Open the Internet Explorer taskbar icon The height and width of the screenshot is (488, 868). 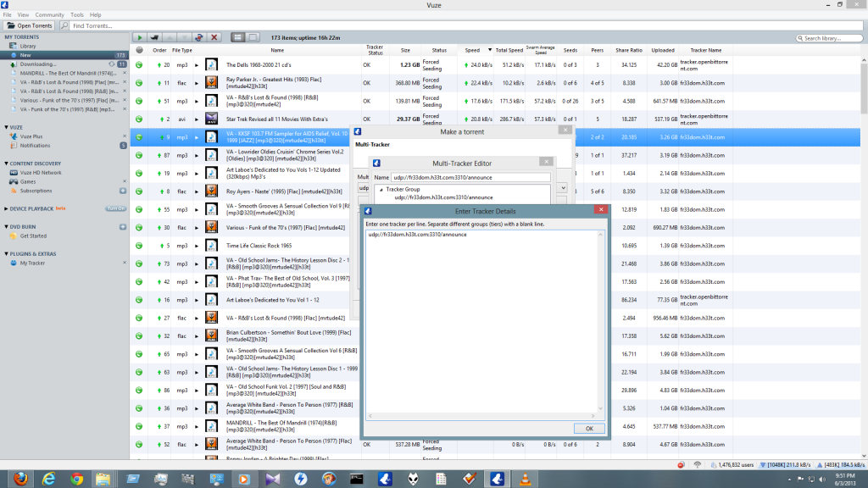[48, 479]
